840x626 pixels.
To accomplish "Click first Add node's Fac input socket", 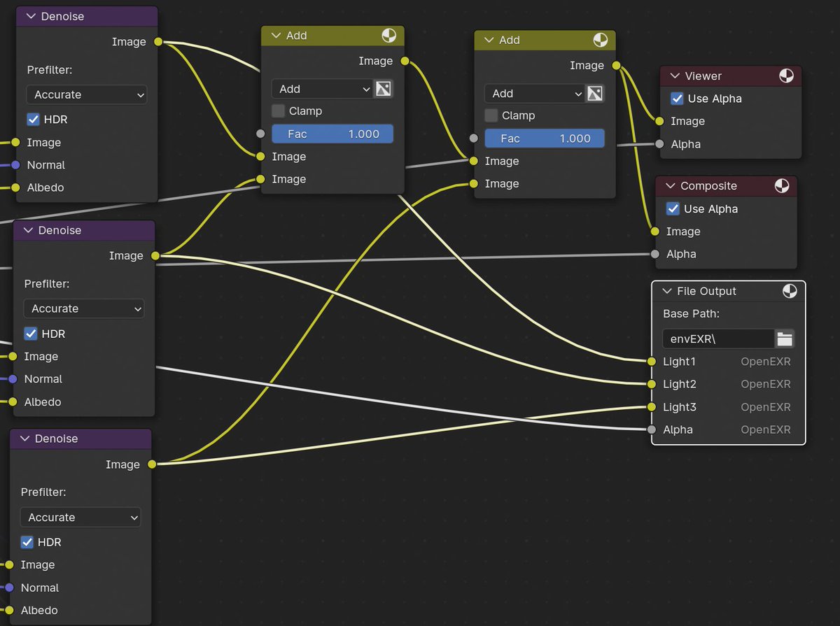I will click(x=260, y=134).
